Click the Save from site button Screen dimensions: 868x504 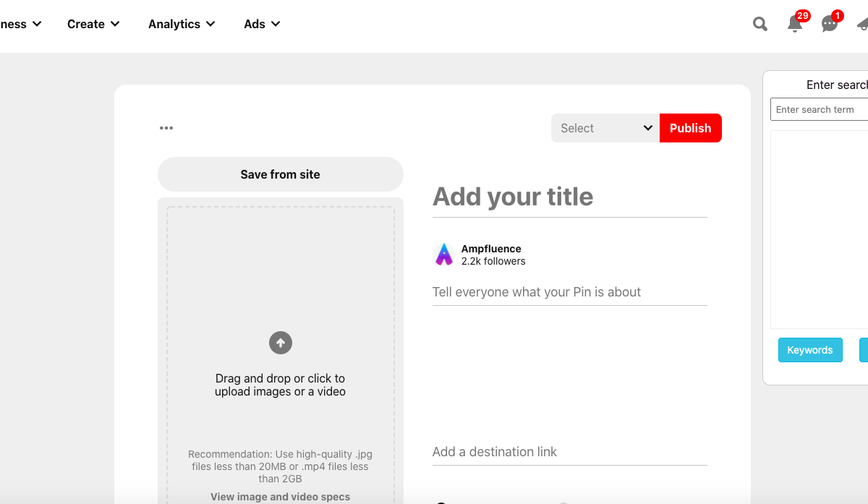click(x=280, y=174)
